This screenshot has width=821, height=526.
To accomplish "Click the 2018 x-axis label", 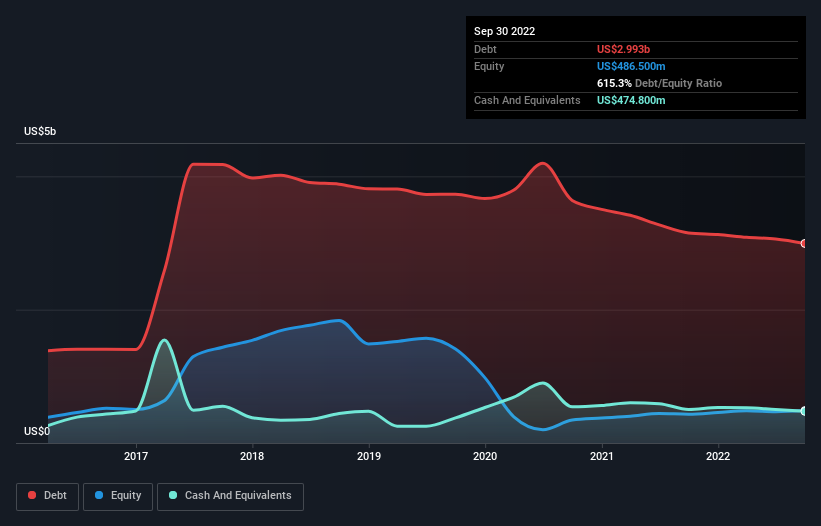I will point(252,456).
